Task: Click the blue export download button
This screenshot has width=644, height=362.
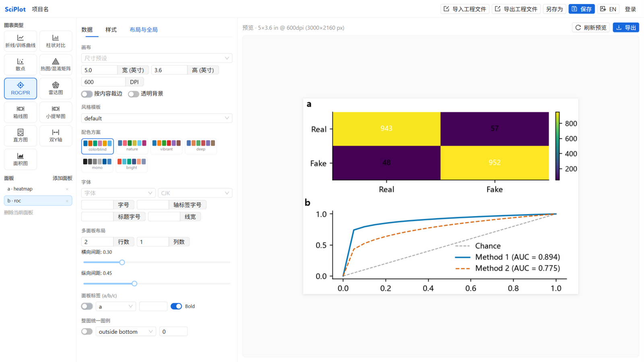Action: coord(626,27)
